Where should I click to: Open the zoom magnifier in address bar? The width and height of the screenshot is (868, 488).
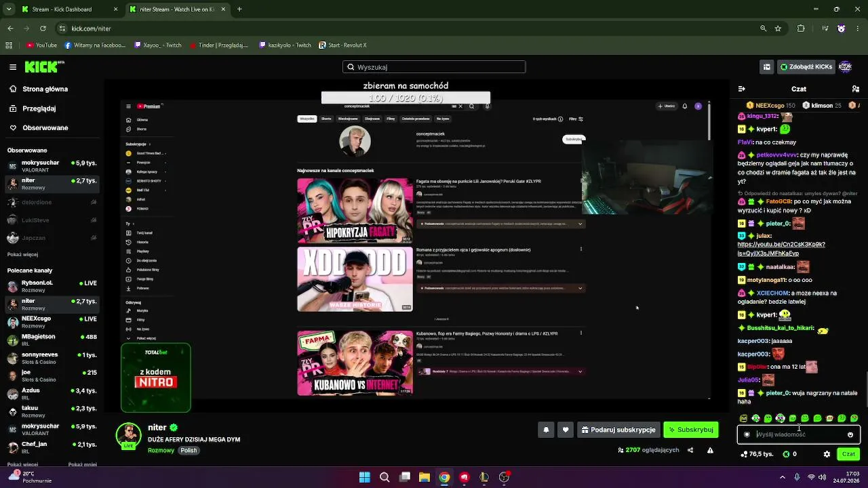(x=763, y=28)
